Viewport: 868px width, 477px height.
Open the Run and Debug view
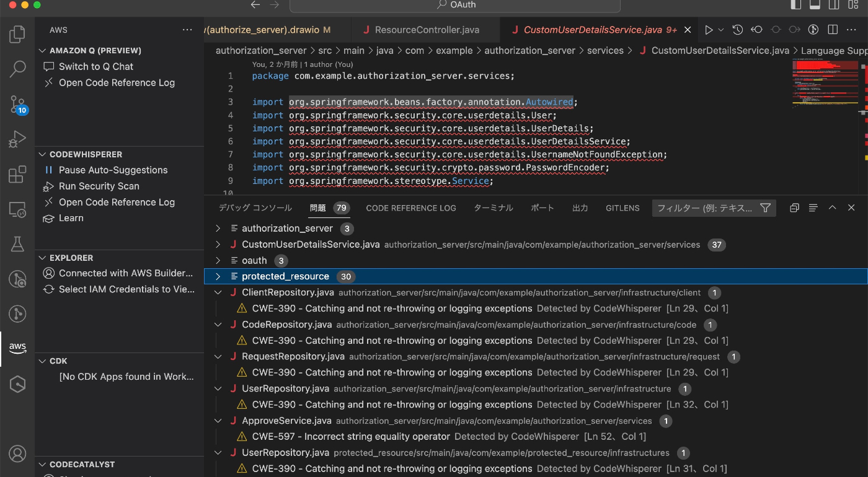pyautogui.click(x=17, y=139)
